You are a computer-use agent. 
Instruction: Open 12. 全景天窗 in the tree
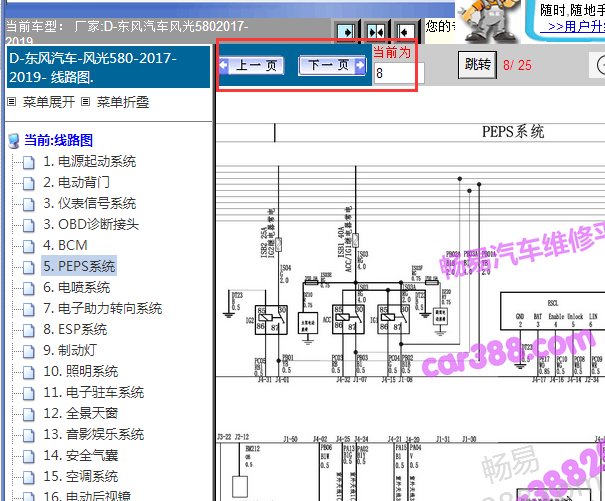81,413
